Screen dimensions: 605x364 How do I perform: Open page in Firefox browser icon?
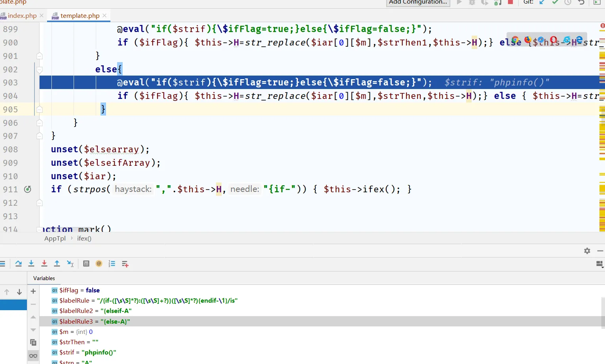(528, 40)
